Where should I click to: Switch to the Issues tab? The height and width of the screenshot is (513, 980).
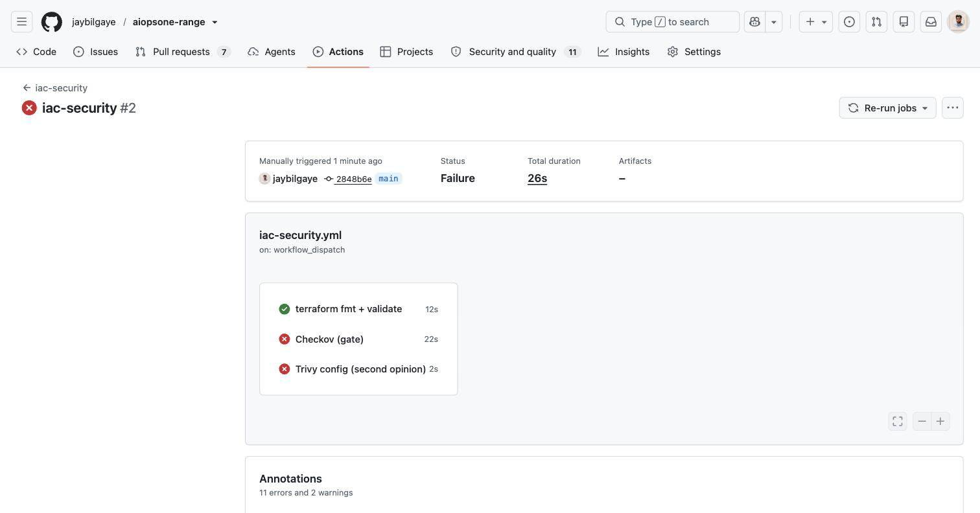point(95,52)
